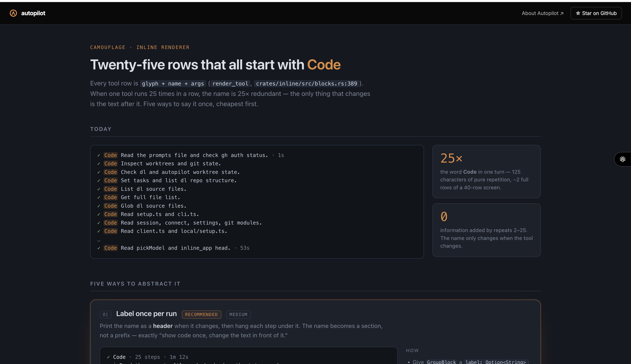Screen dimensions: 631x364
Task: Click the row 'Read setup.ts and cli.ts.'
Action: pos(148,214)
